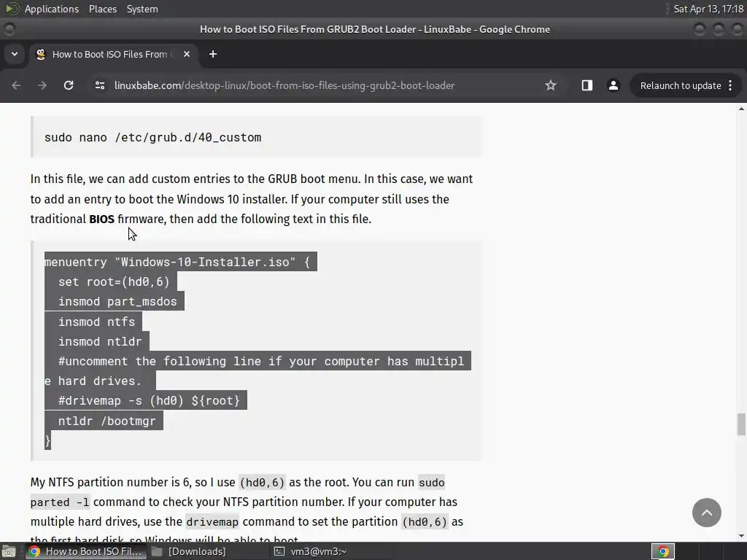This screenshot has width=747, height=560.
Task: Open Chrome side panel
Action: click(x=587, y=85)
